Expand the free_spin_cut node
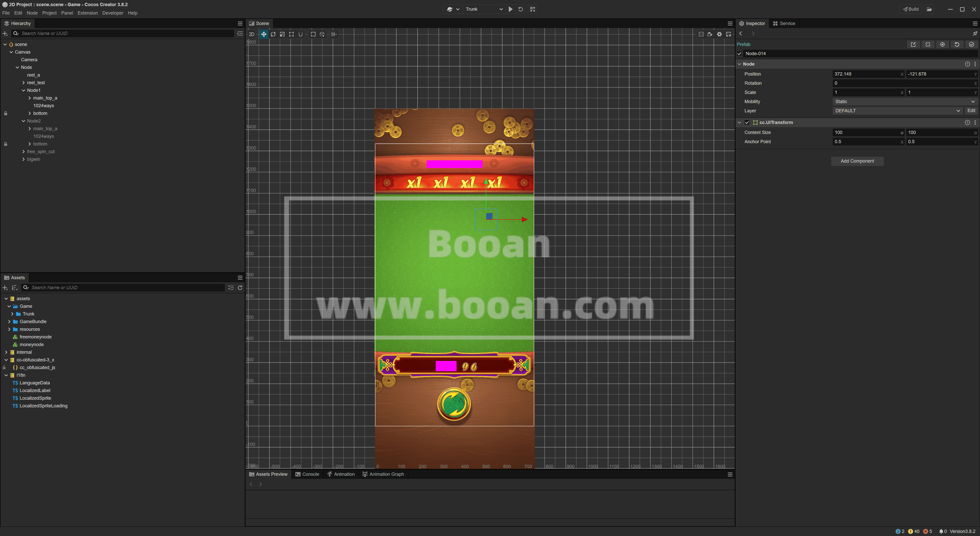The height and width of the screenshot is (536, 980). [23, 151]
